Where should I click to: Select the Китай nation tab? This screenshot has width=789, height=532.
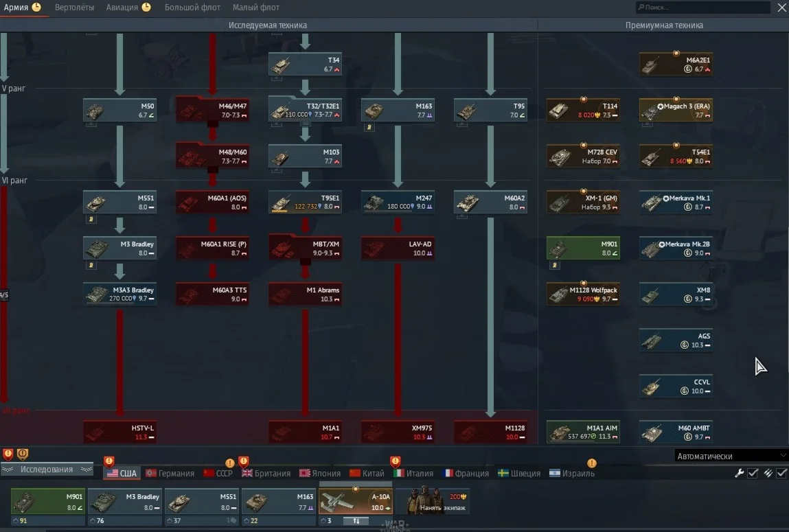(x=366, y=473)
